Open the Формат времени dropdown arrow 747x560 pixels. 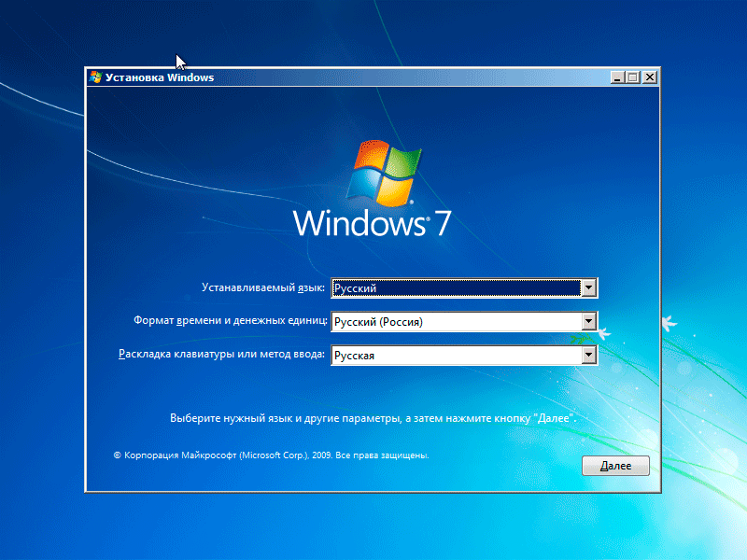588,322
